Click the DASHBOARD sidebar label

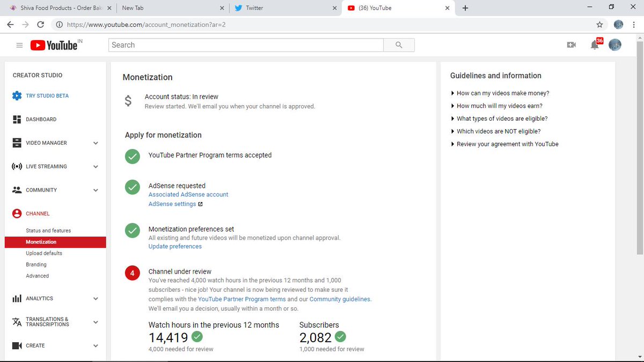(x=41, y=120)
